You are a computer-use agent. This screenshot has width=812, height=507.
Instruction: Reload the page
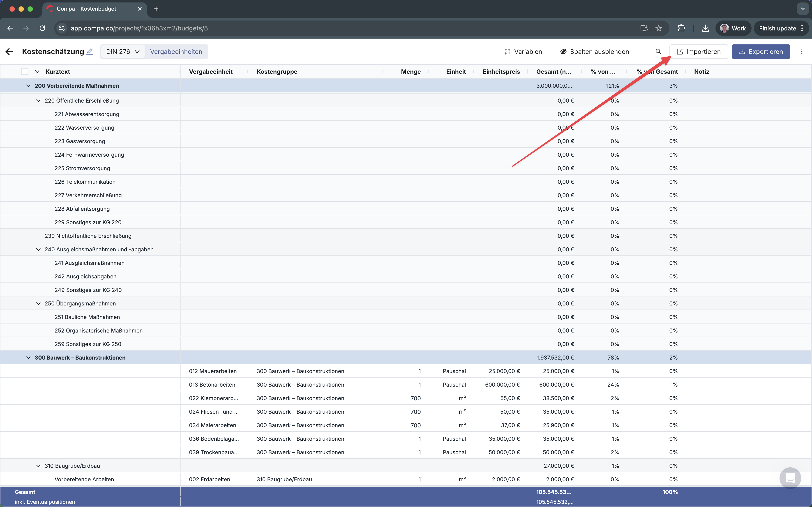click(42, 28)
